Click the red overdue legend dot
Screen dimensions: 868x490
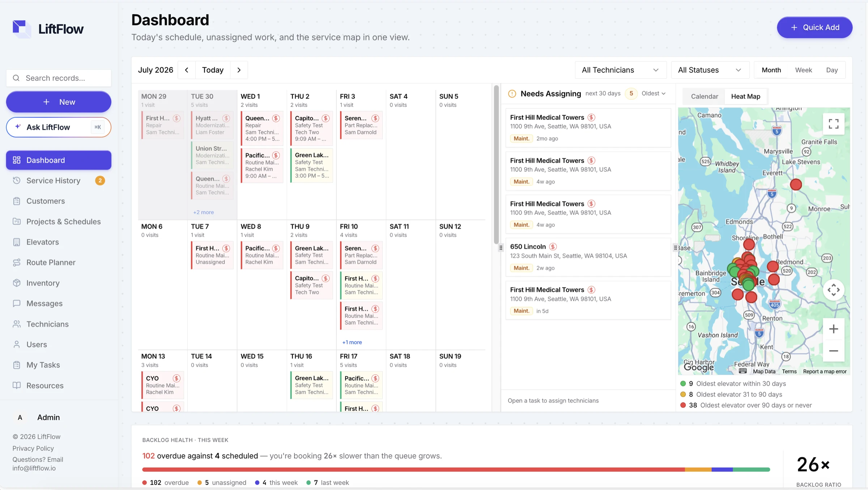coord(144,483)
